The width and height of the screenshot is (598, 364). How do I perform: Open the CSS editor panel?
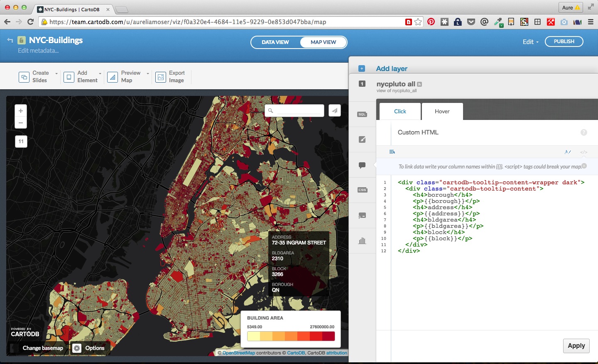coord(362,190)
